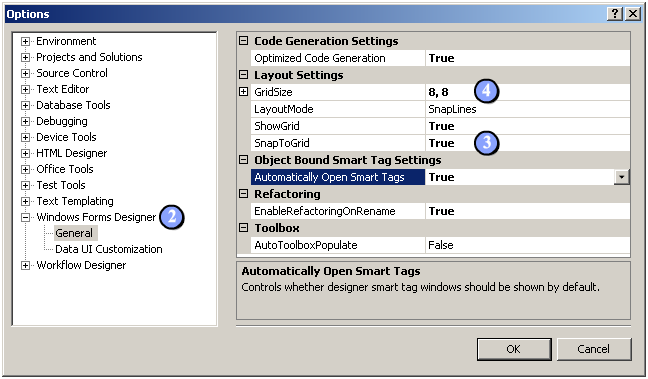The width and height of the screenshot is (648, 379).
Task: Click the OK button
Action: 514,349
